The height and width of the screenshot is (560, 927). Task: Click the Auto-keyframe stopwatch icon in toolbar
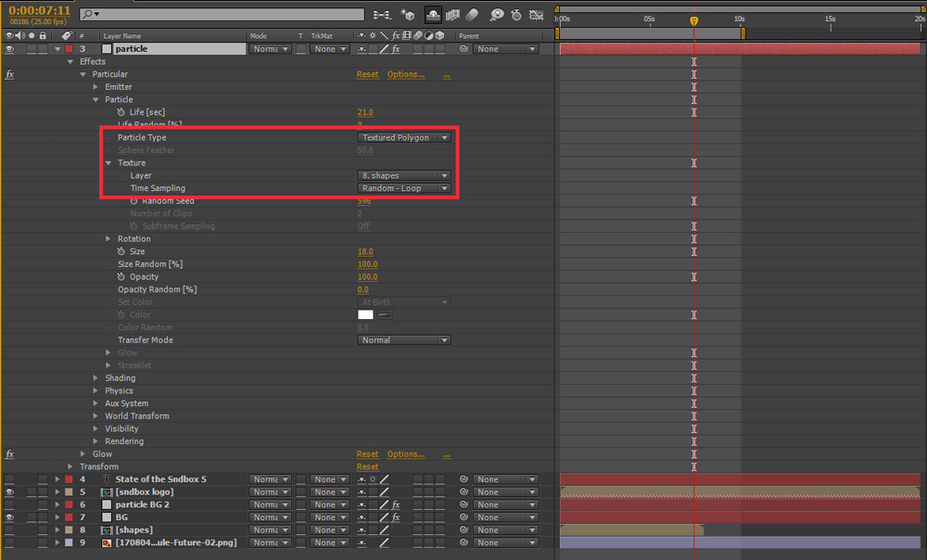[516, 15]
